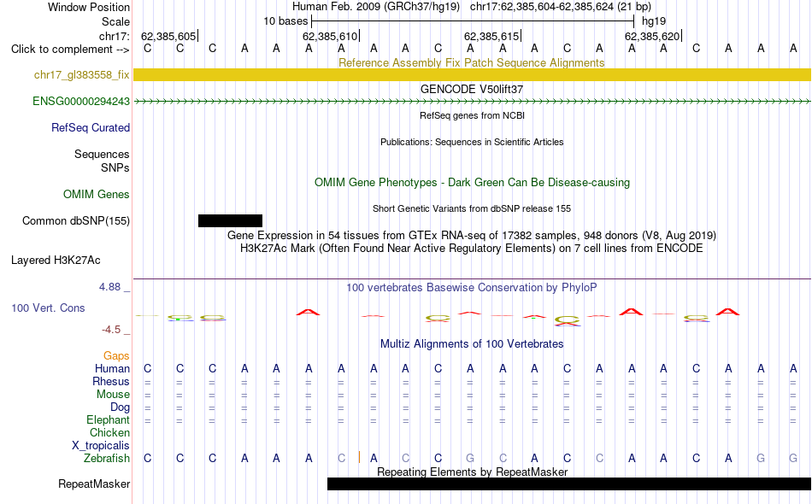Click the Common dbSNP(155) track label
Image resolution: width=812 pixels, height=504 pixels.
[x=76, y=221]
